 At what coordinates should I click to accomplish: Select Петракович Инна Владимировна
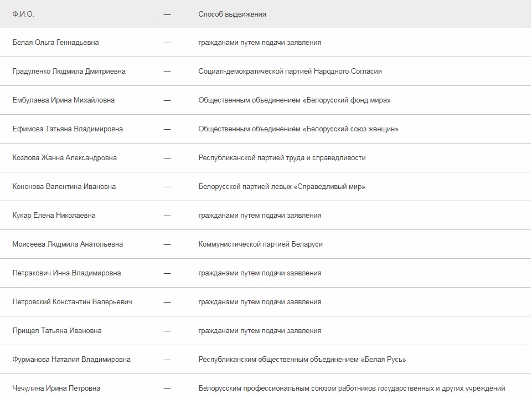click(x=66, y=273)
